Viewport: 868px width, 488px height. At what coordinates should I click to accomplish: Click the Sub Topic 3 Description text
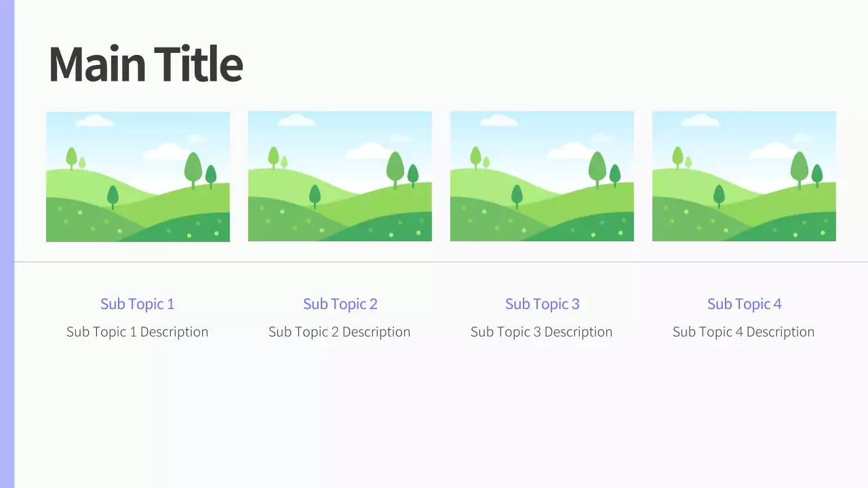click(x=542, y=332)
